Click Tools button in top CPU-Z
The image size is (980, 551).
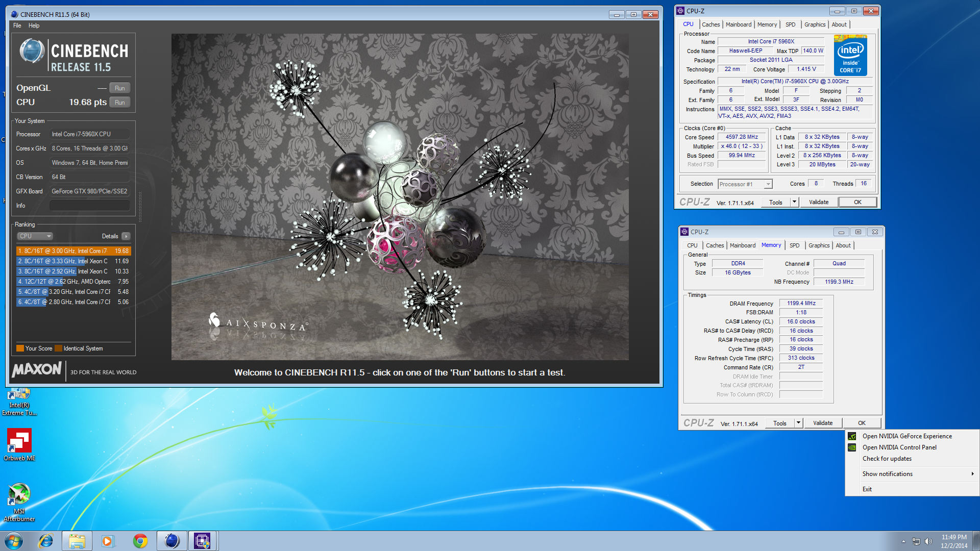776,203
